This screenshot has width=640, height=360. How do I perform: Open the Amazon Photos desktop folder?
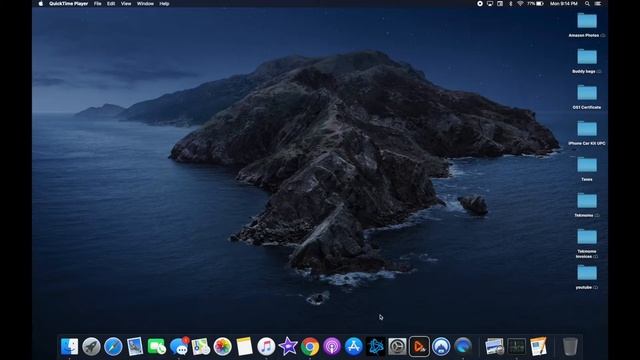(x=587, y=25)
